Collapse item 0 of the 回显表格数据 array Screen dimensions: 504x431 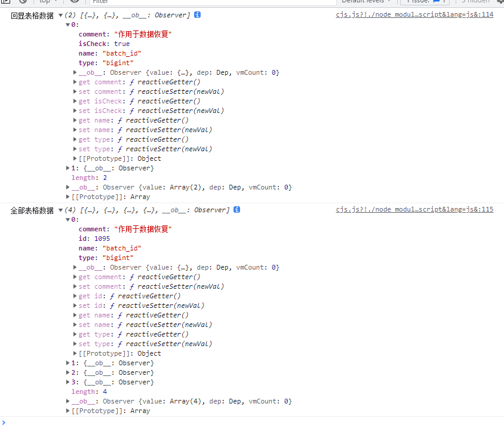(x=67, y=25)
